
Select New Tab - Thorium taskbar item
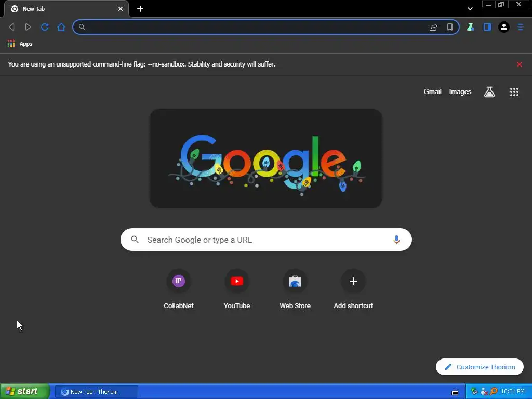pyautogui.click(x=96, y=392)
